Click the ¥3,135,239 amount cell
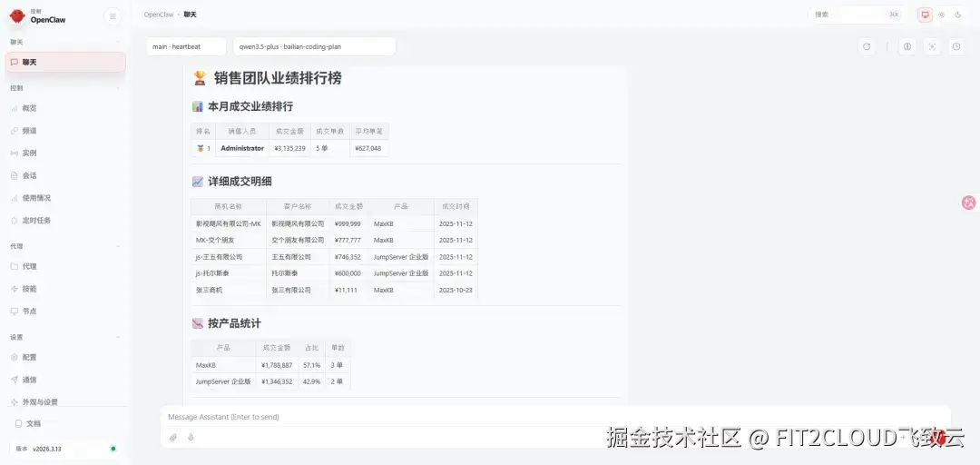This screenshot has width=980, height=465. pos(289,148)
